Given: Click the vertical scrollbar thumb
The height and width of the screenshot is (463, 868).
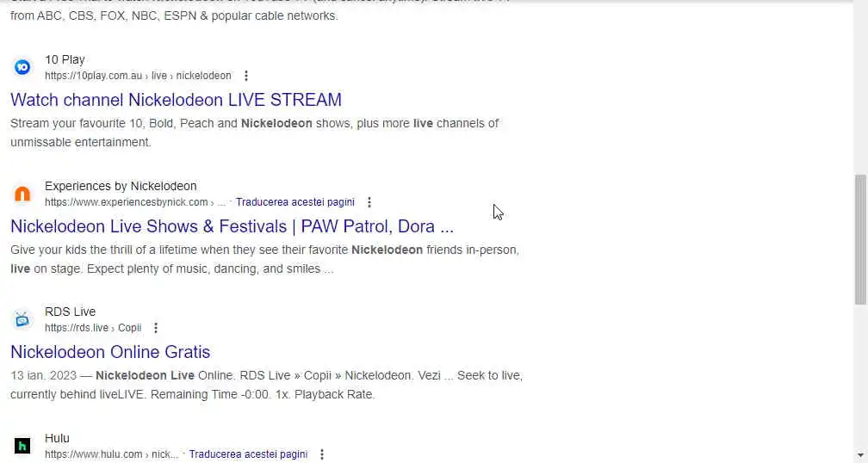Looking at the screenshot, I should [x=860, y=239].
